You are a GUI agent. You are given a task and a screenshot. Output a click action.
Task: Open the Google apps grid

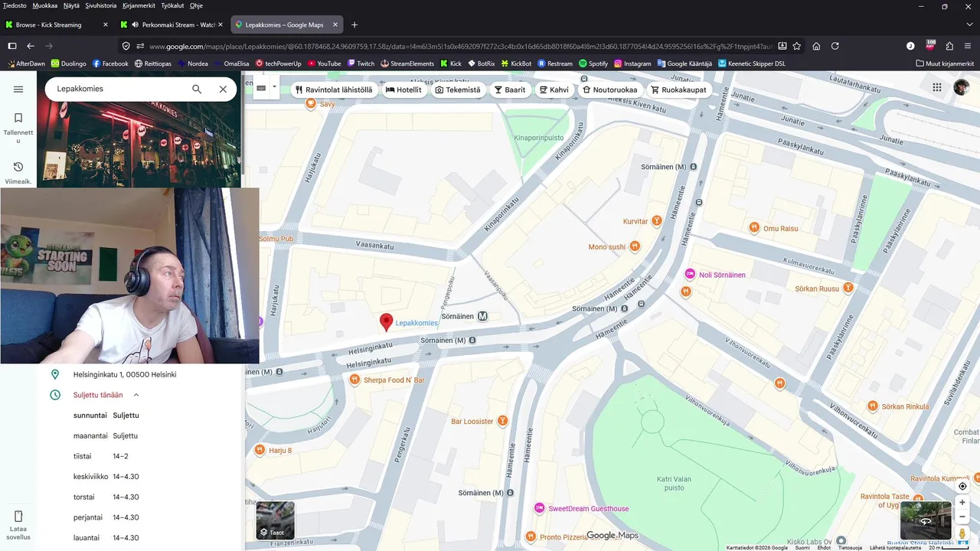pos(936,87)
